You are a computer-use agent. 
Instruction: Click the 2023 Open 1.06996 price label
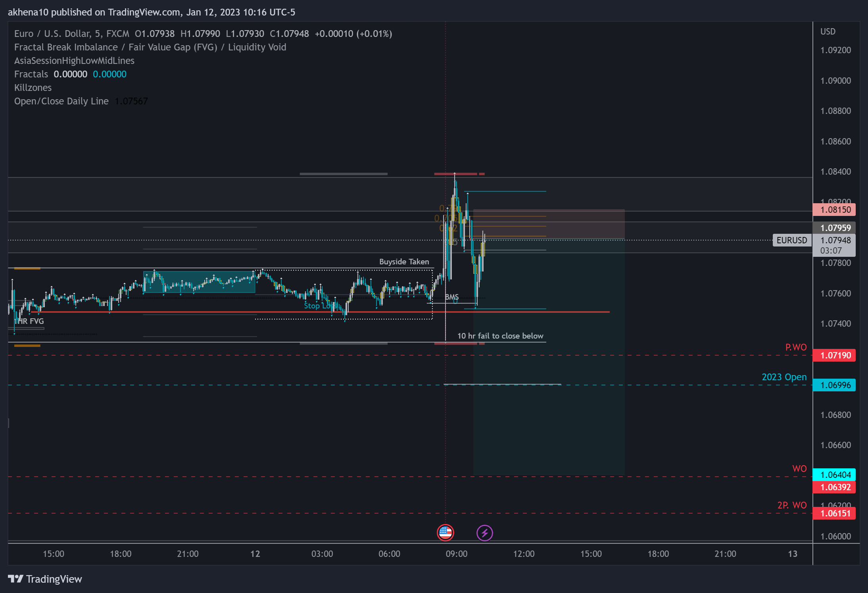[x=834, y=385]
